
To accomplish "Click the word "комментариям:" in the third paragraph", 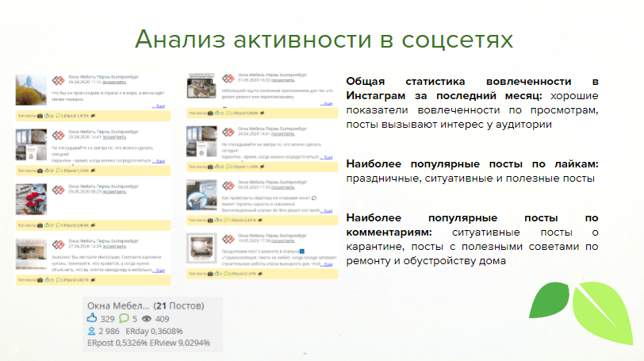I will (389, 232).
